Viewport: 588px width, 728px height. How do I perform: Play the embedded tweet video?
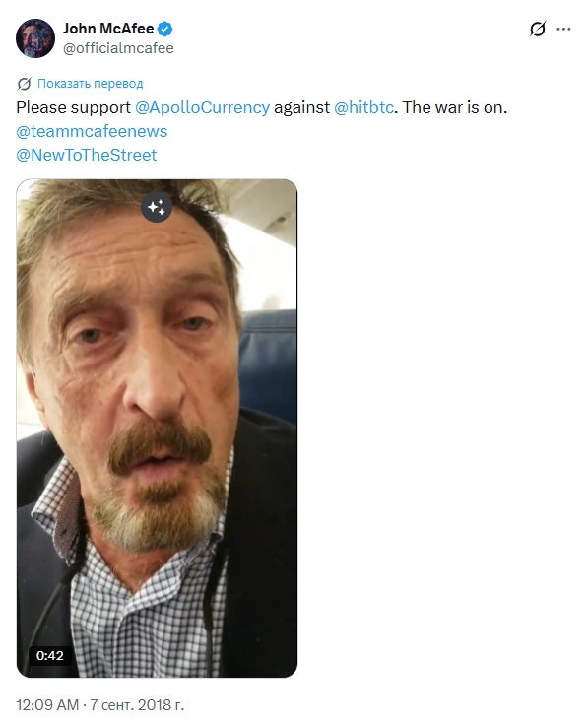[157, 429]
